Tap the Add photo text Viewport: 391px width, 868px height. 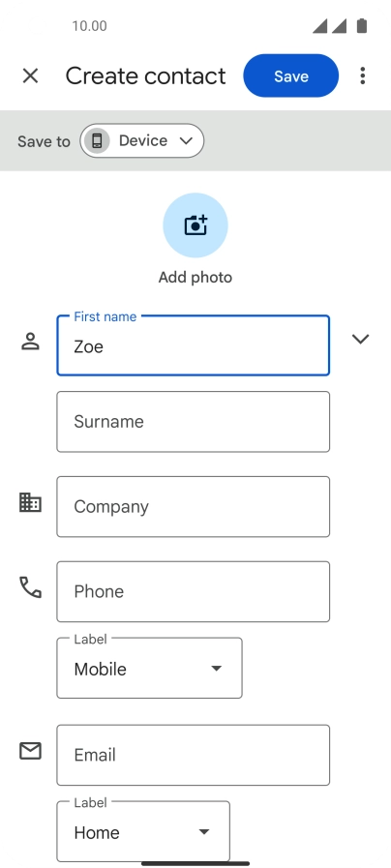tap(195, 278)
